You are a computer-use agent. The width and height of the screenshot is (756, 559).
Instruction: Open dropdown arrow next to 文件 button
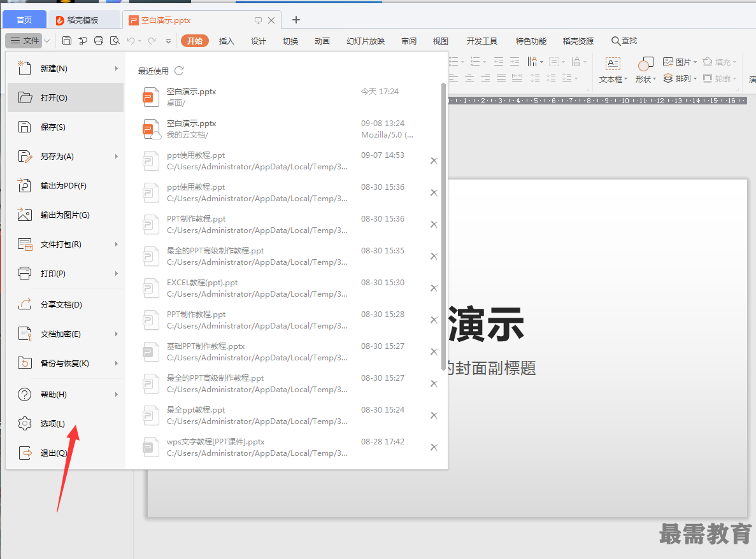click(46, 41)
